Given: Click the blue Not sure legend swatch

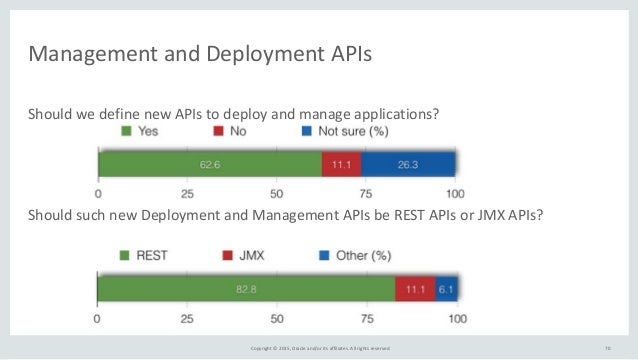Looking at the screenshot, I should 307,131.
